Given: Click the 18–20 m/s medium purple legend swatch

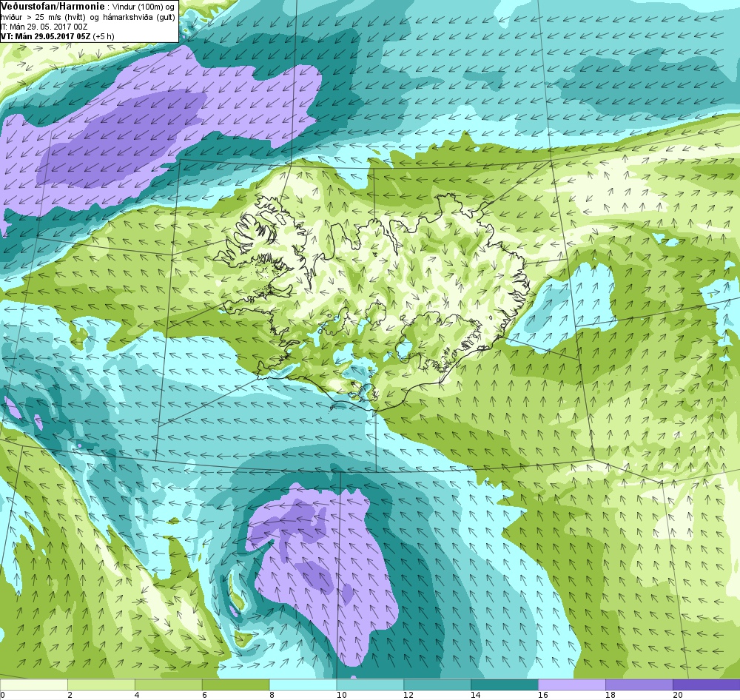Looking at the screenshot, I should tap(639, 684).
